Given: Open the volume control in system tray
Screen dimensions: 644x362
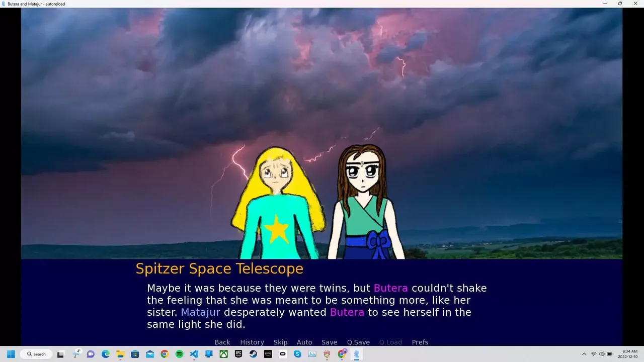Looking at the screenshot, I should pos(602,354).
